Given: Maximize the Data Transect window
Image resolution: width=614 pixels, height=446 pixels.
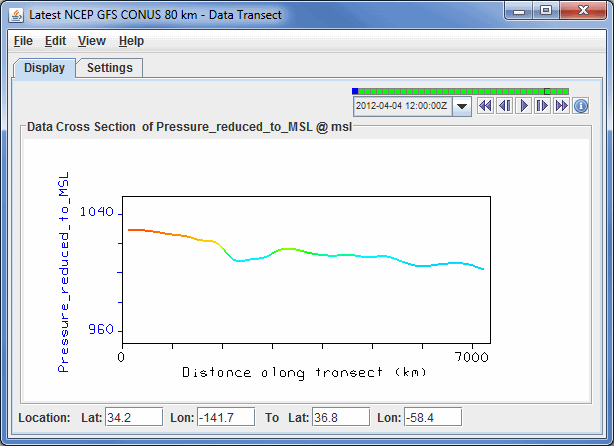Looking at the screenshot, I should [x=546, y=13].
